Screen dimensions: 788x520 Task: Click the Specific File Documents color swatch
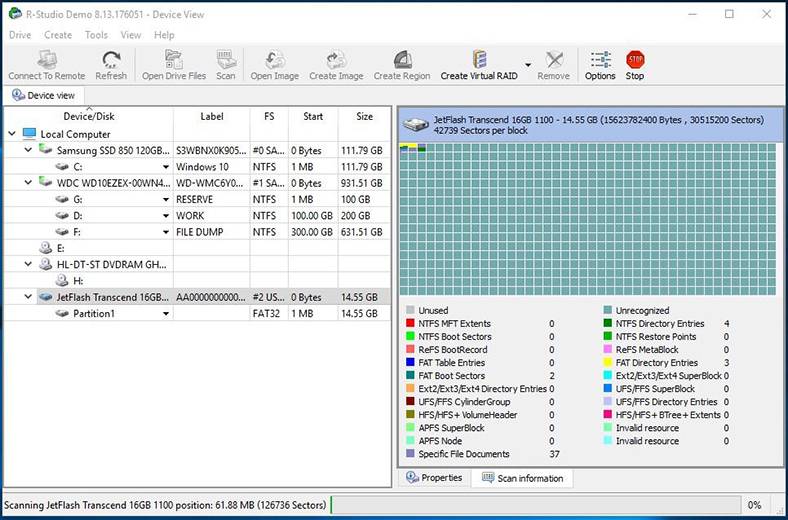[410, 454]
